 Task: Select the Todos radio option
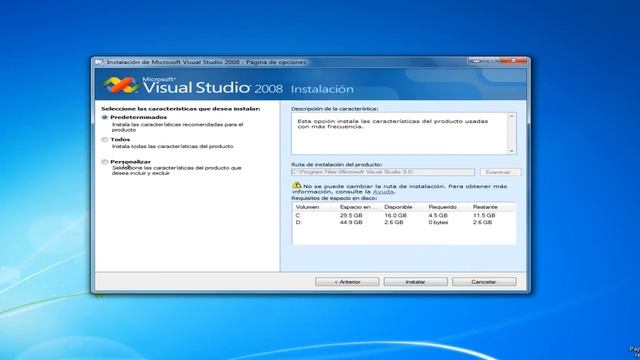pos(105,140)
